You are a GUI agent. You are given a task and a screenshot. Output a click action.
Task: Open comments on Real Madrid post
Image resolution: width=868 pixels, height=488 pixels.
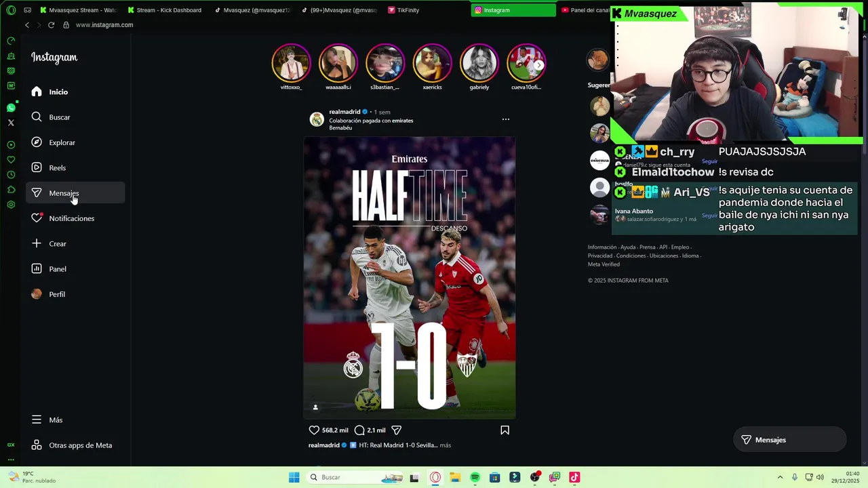point(359,430)
